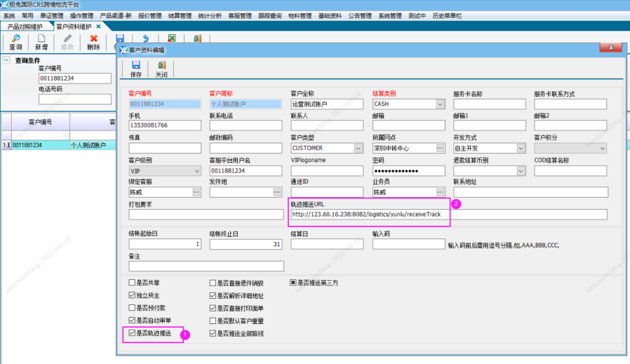This screenshot has width=630, height=364.
Task: Click the ellipsis button beside 绑定客服
Action: (196, 192)
